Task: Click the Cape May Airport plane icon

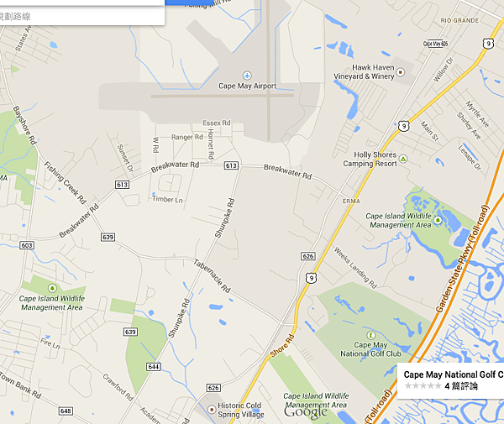Action: tap(247, 76)
